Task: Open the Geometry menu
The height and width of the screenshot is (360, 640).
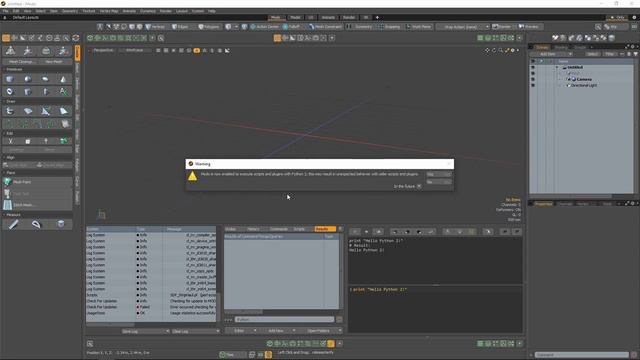Action: [x=70, y=11]
